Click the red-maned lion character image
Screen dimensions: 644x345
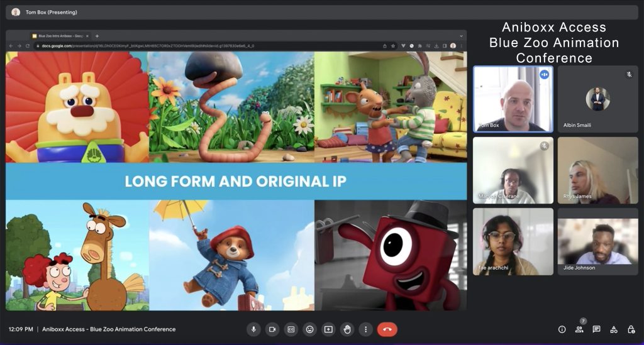[x=77, y=107]
